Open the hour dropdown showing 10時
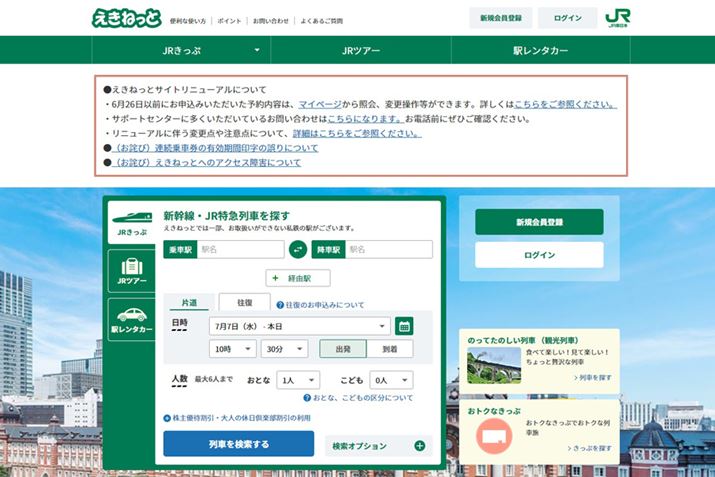Screen dimensions: 715x477 tap(232, 349)
